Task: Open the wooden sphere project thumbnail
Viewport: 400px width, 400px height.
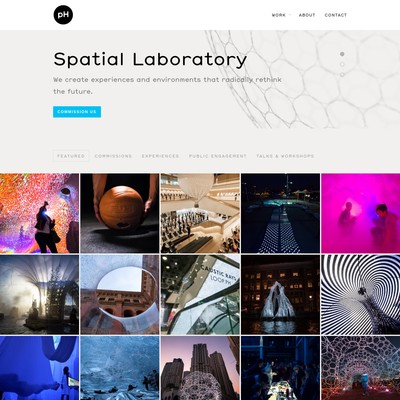Action: (120, 213)
